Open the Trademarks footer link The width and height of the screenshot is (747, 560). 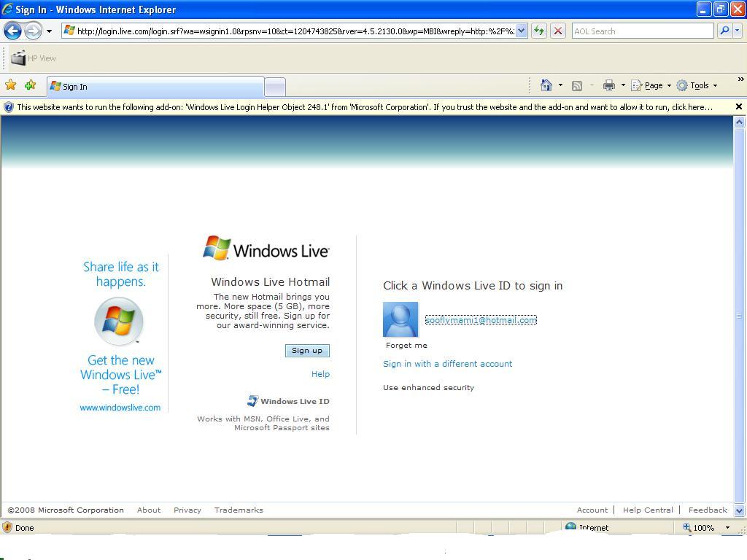pos(239,510)
